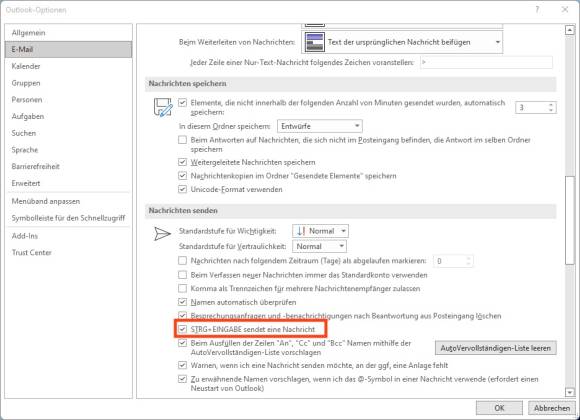Toggle warning for fehlende Anlage checkbox

[x=182, y=365]
